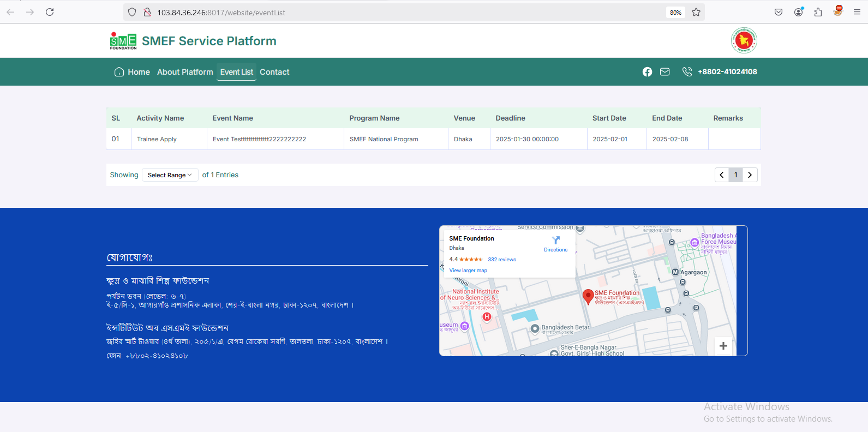Click the End Date column header
Viewport: 868px width, 432px height.
[x=667, y=118]
